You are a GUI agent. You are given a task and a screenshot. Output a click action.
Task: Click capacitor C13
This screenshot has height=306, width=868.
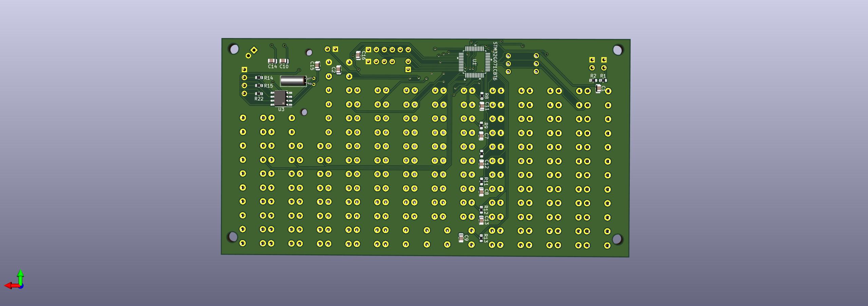tap(481, 220)
